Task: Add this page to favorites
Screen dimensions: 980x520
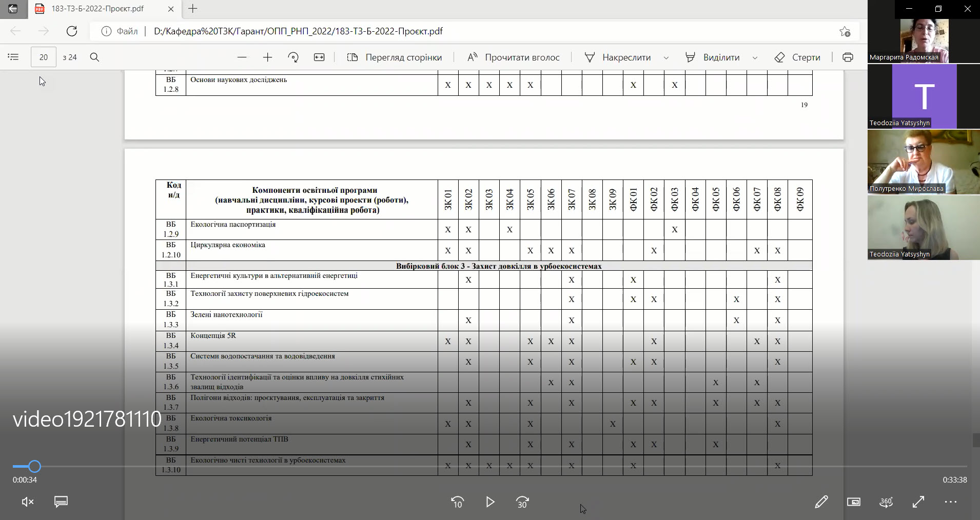Action: click(x=845, y=31)
